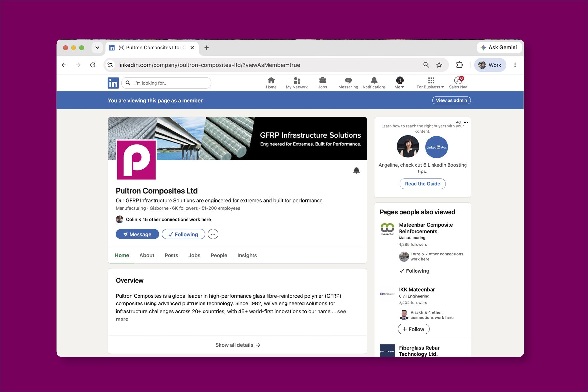Go to the Jobs briefcase icon
588x392 pixels.
tap(322, 83)
